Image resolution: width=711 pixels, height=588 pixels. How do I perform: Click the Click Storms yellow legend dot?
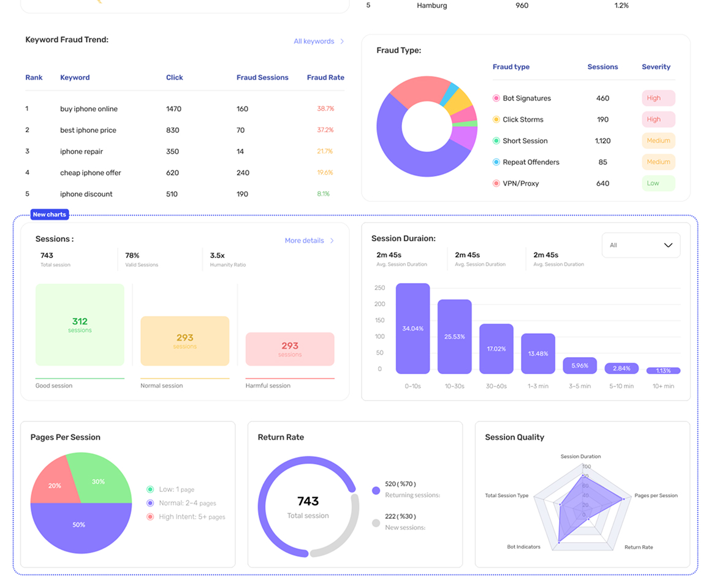(496, 119)
